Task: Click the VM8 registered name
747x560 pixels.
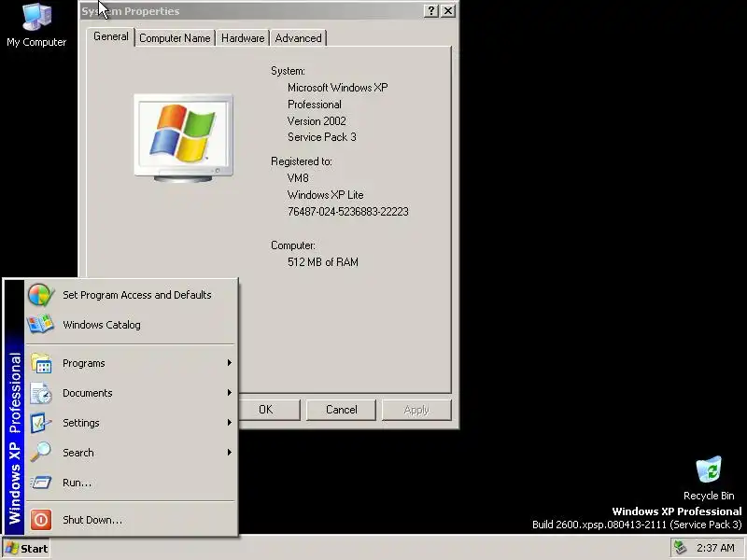Action: pos(298,178)
